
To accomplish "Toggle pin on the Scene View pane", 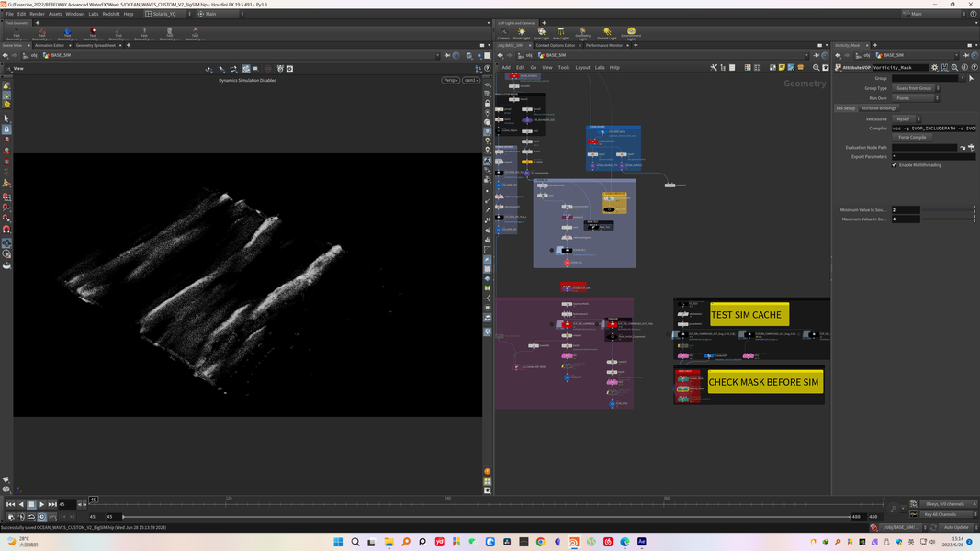I will tap(447, 56).
